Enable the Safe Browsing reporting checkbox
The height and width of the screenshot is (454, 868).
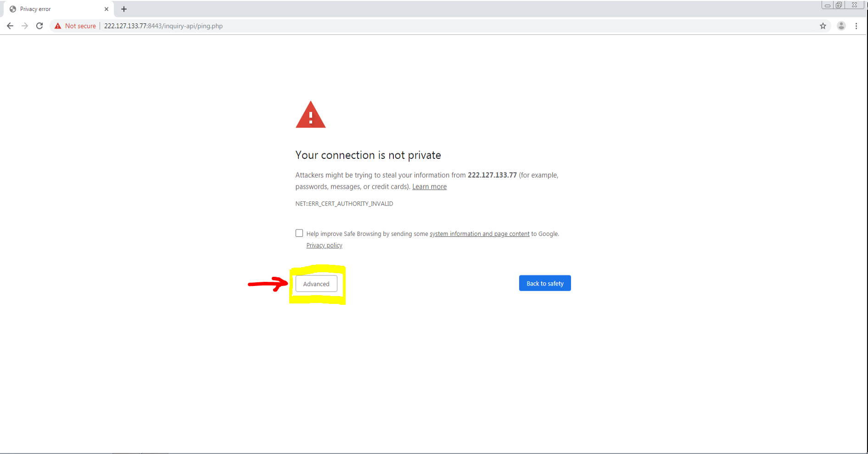coord(299,233)
